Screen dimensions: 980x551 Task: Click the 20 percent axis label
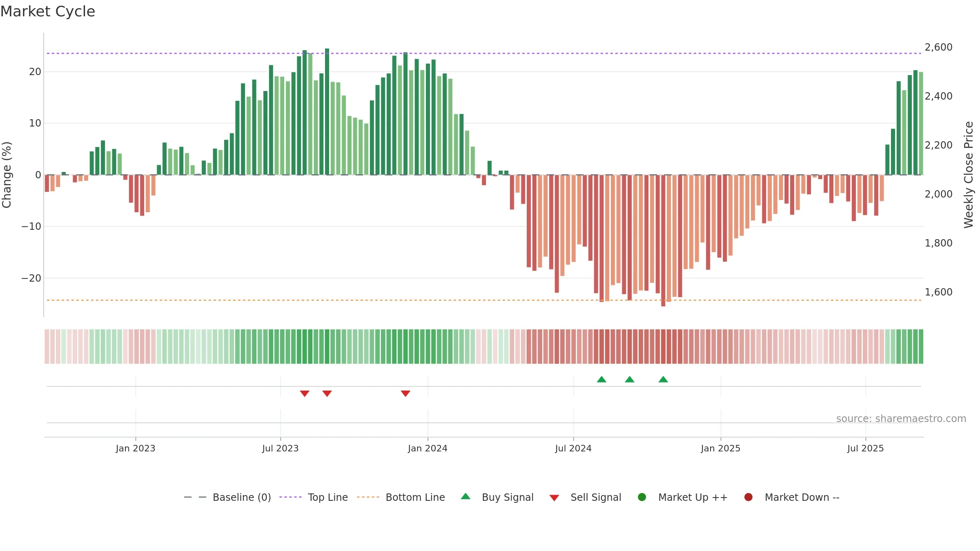click(35, 72)
